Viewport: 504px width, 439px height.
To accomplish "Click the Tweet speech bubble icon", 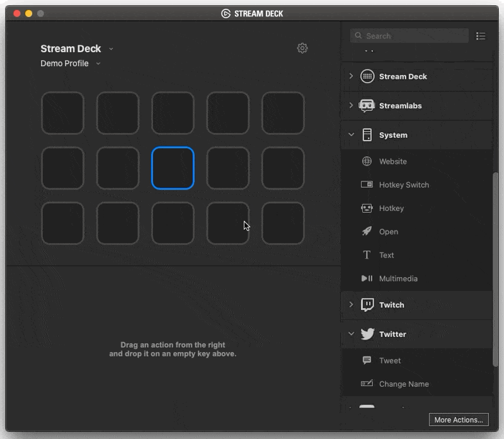I will pyautogui.click(x=367, y=360).
